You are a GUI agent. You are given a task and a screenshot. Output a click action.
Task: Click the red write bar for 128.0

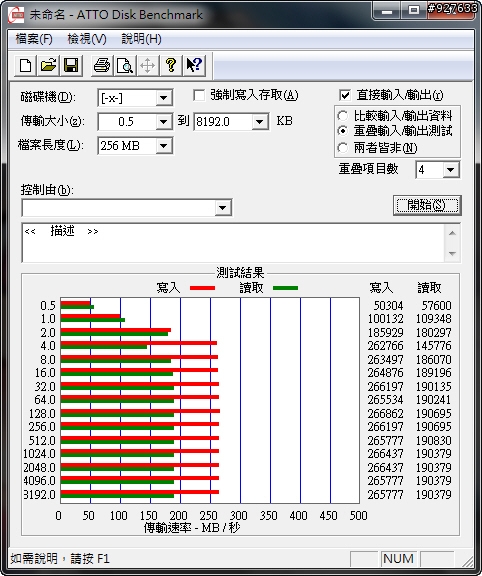[140, 411]
